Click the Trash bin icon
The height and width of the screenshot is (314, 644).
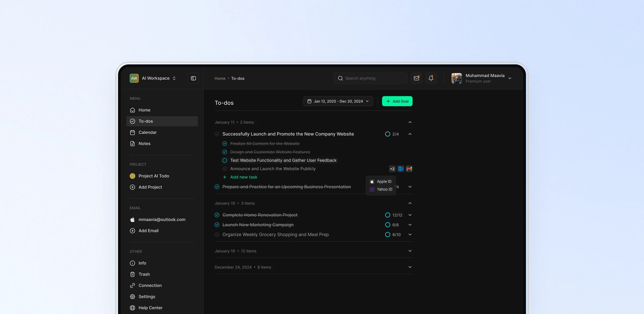132,274
